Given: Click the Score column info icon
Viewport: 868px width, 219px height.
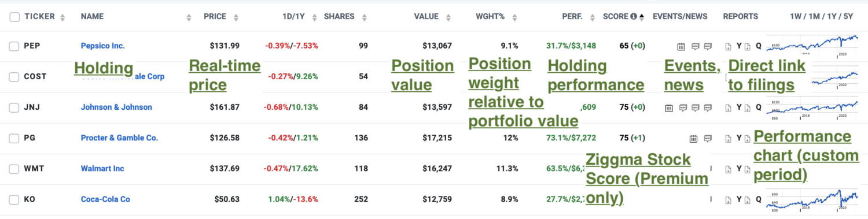Looking at the screenshot, I should [634, 17].
